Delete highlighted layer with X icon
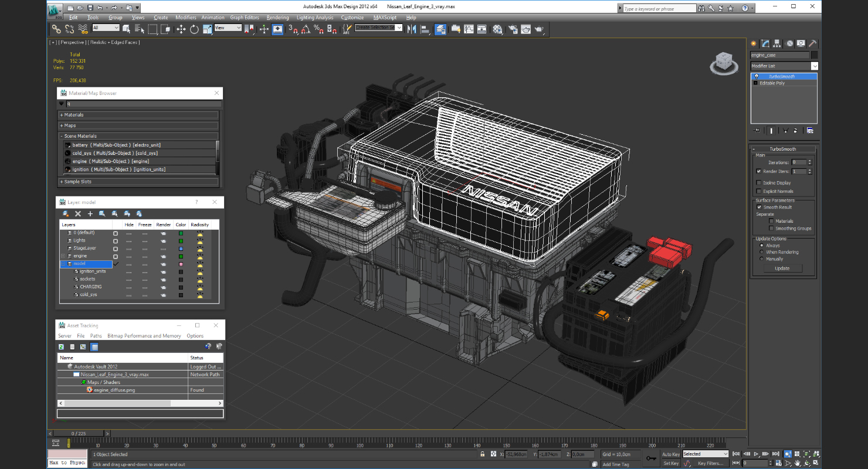The height and width of the screenshot is (469, 868). point(78,214)
